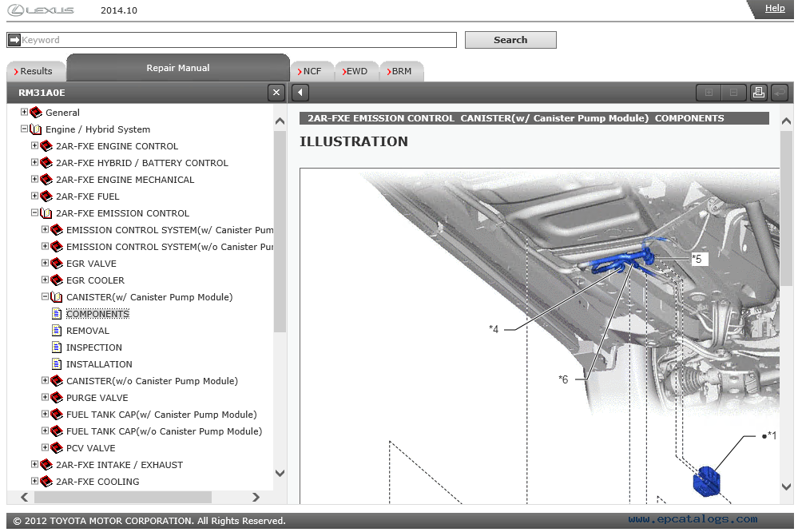Click the Engine / Hybrid System open book icon
Viewport: 798px width, 532px height.
tap(36, 129)
